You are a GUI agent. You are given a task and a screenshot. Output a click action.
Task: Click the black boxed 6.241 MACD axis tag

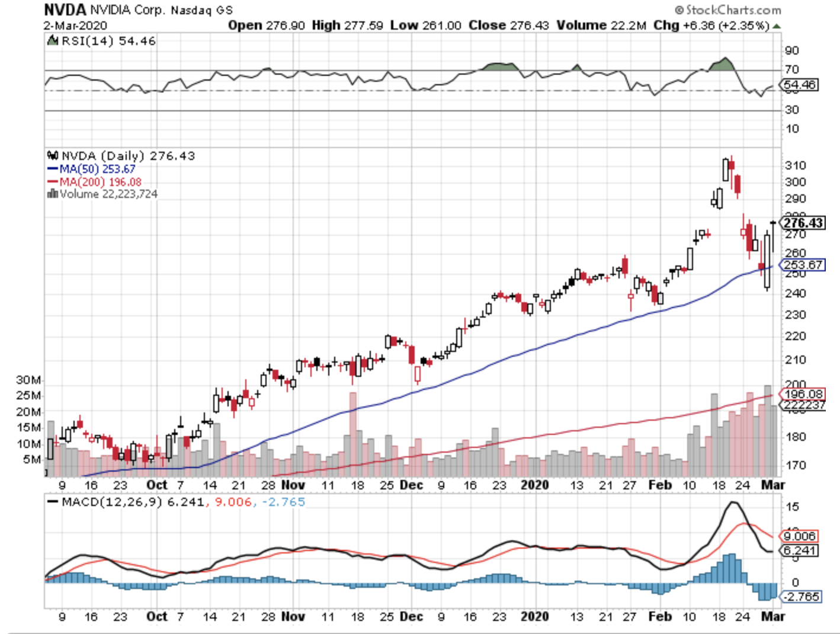800,550
